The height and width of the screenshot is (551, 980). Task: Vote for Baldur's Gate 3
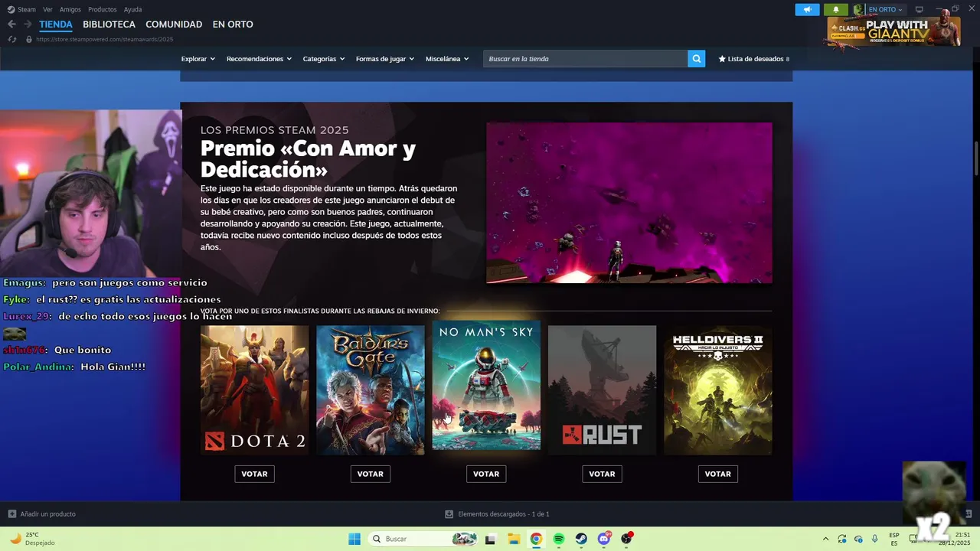[370, 474]
